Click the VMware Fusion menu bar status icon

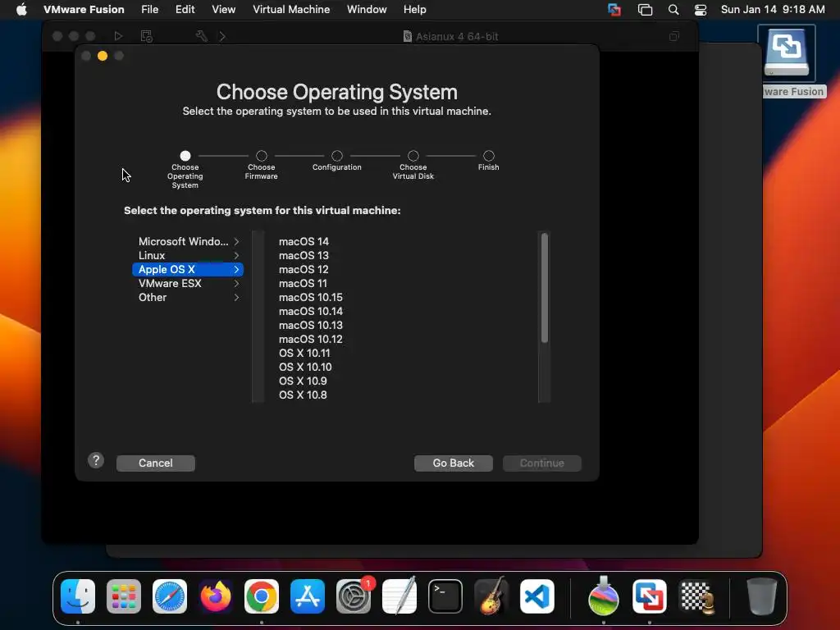coord(614,10)
